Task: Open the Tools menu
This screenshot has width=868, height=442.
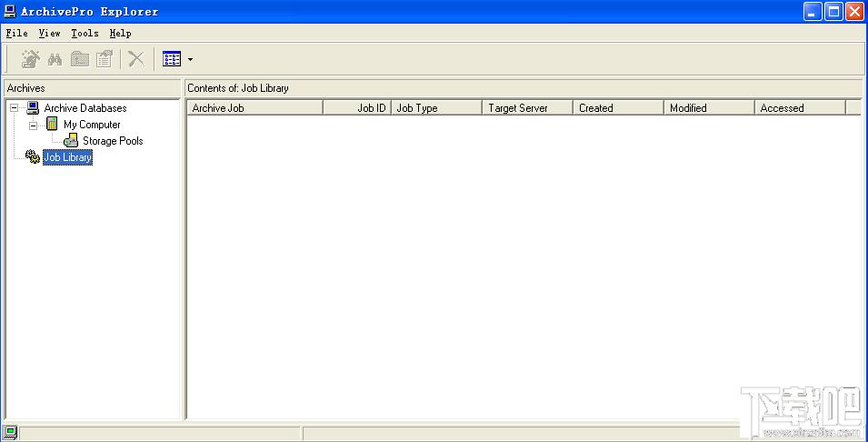Action: (x=85, y=34)
